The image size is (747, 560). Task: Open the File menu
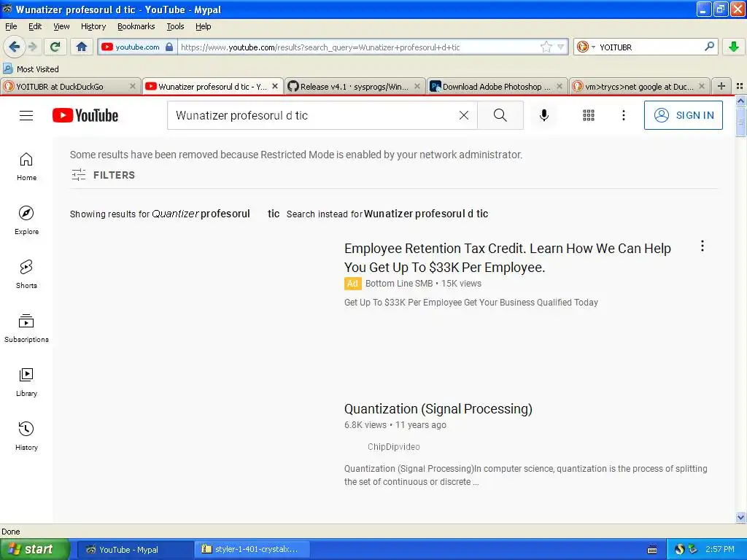11,26
